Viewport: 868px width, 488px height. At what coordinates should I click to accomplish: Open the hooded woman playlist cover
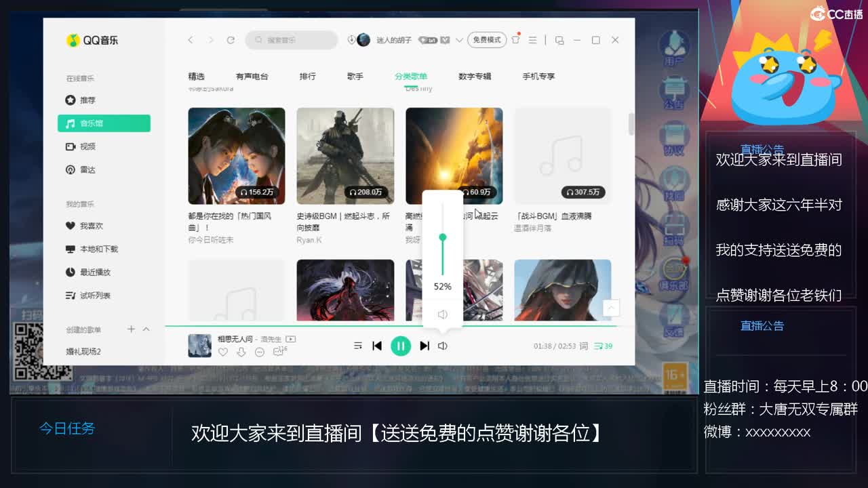click(x=563, y=290)
